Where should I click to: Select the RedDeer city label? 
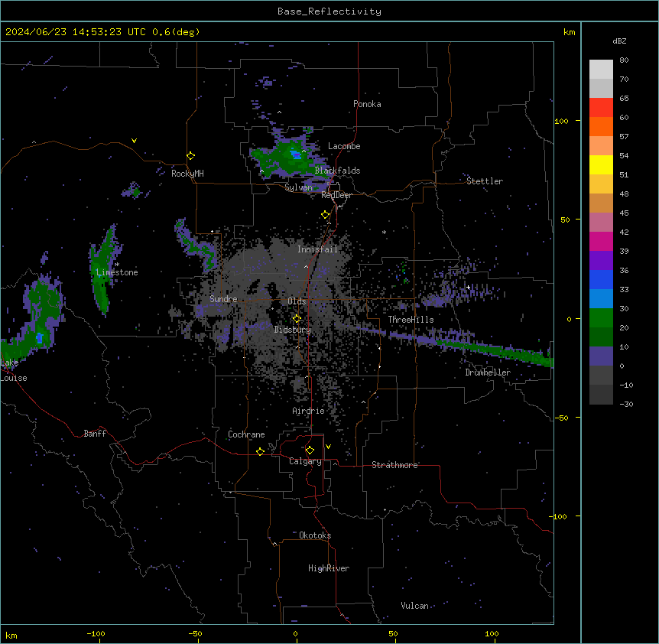click(x=336, y=195)
